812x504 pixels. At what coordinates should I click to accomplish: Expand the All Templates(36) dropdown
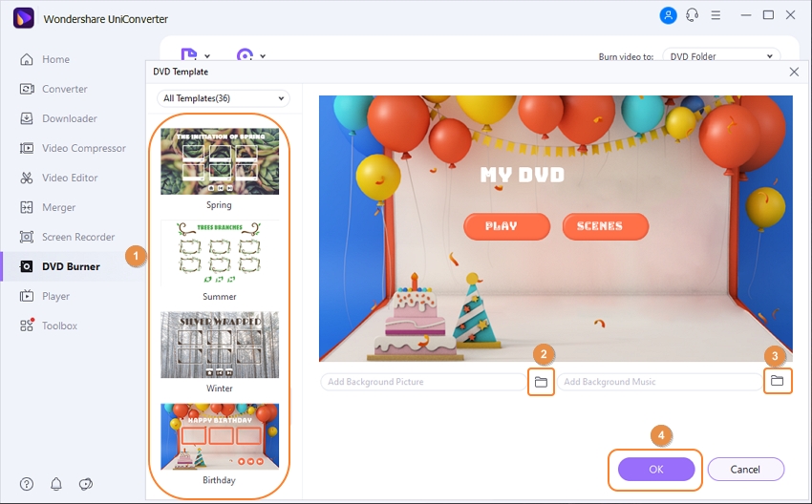224,98
